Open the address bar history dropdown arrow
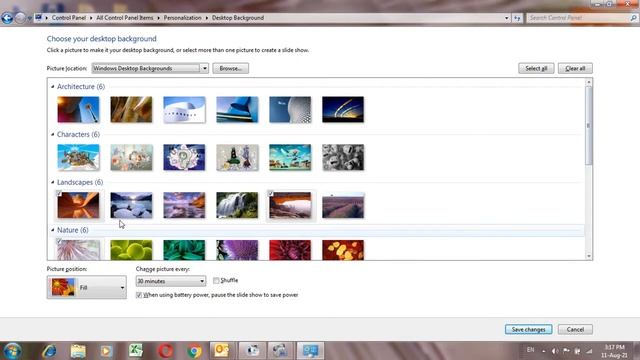 tap(507, 18)
